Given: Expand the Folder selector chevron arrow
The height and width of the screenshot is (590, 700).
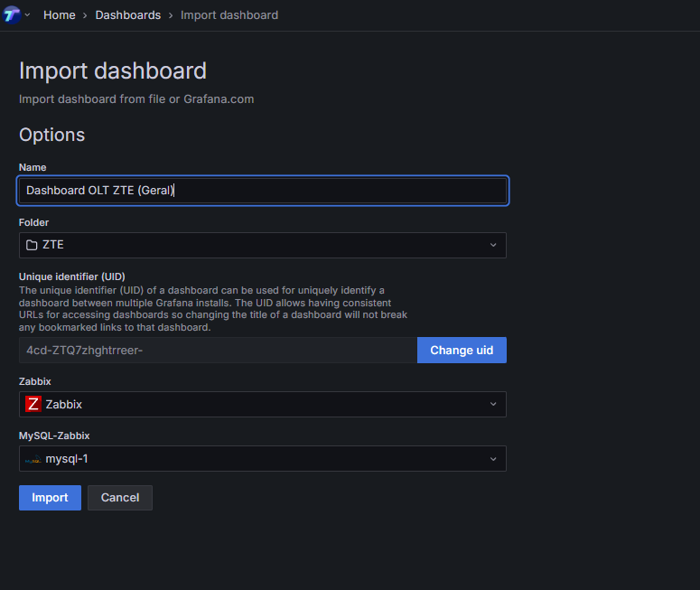Looking at the screenshot, I should [x=493, y=245].
